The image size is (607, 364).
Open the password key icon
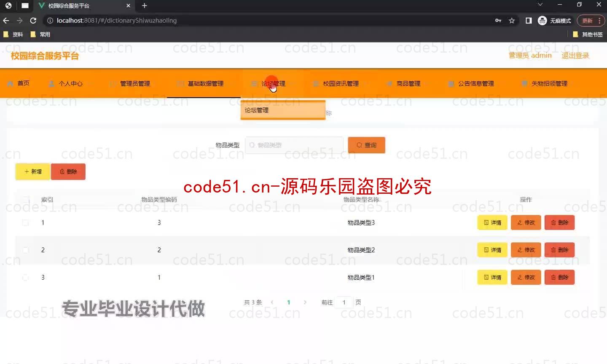(498, 20)
